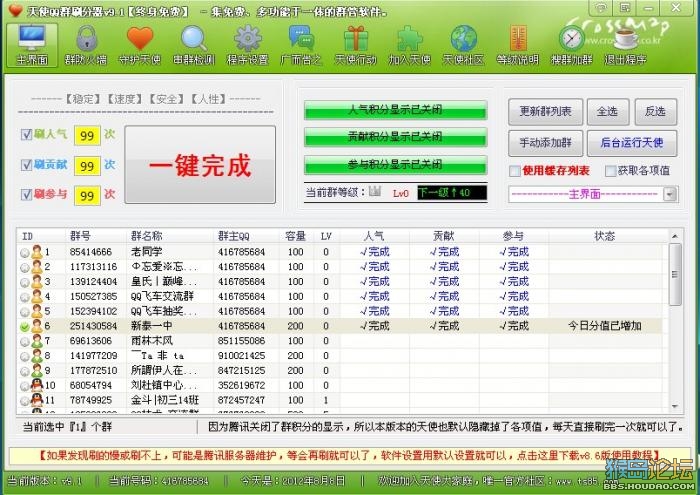Click the group name 刘杜镇中心
The width and height of the screenshot is (700, 495).
pyautogui.click(x=164, y=385)
